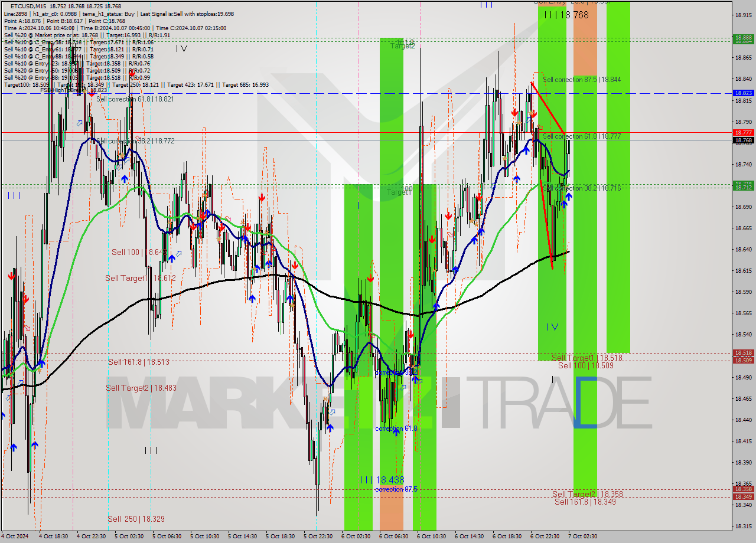The height and width of the screenshot is (543, 756).
Task: Click the 18.540 price axis value
Action: (x=743, y=335)
